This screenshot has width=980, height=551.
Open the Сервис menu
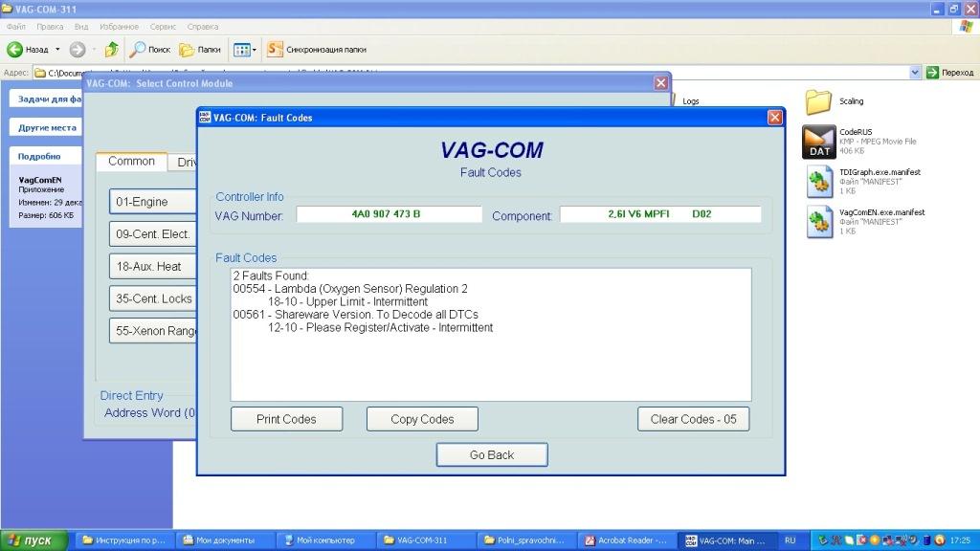click(x=163, y=27)
